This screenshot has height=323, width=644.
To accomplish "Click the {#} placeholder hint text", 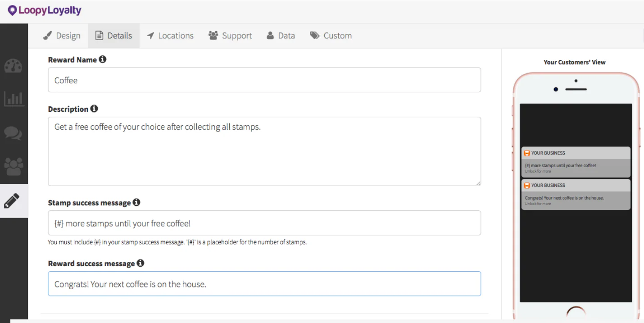I will pos(177,242).
